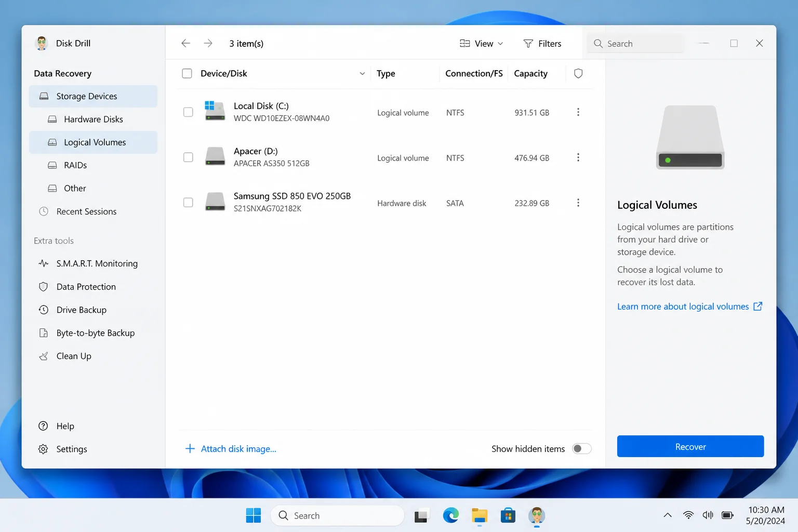798x532 pixels.
Task: Check the box for Apacer (D:)
Action: pos(188,157)
